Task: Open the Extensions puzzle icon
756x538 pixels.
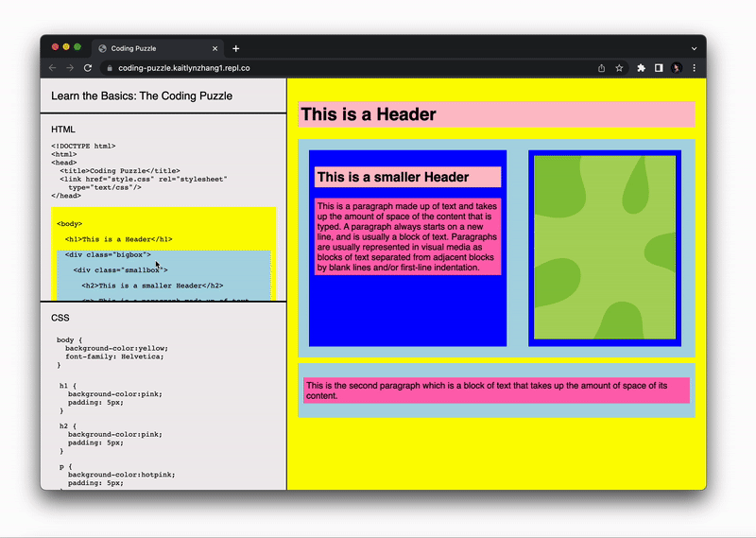Action: coord(642,68)
